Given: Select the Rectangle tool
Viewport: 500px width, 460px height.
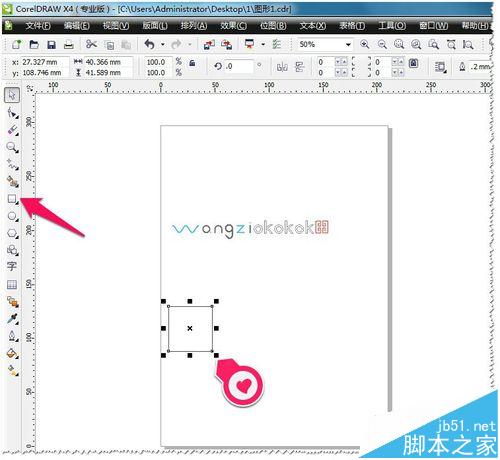Looking at the screenshot, I should (x=13, y=199).
